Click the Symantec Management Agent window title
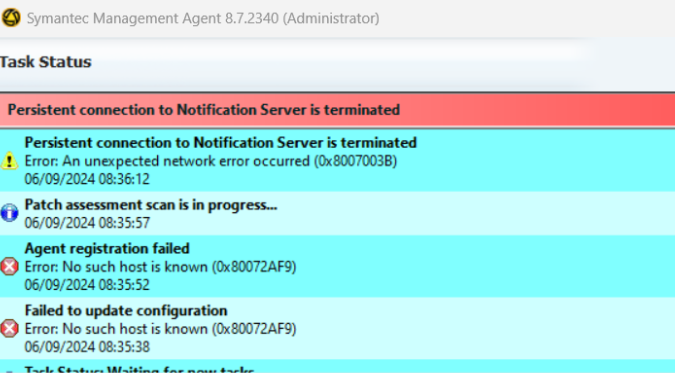The width and height of the screenshot is (675, 373). coord(203,19)
